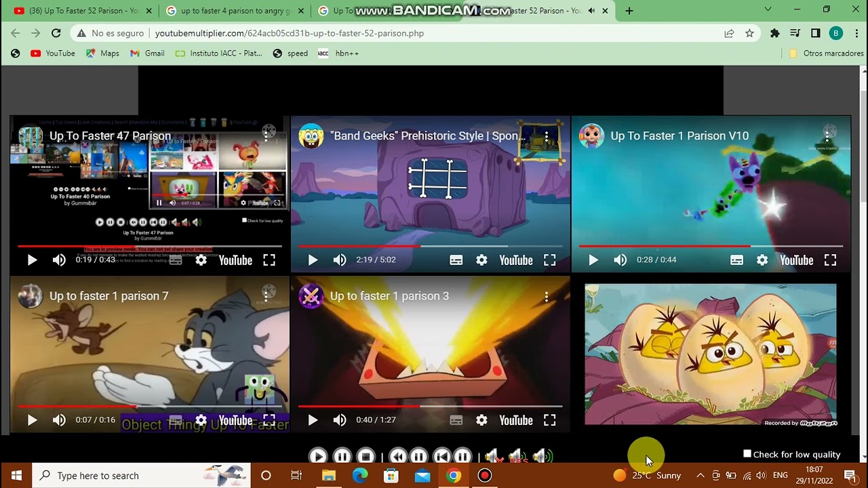Open settings for Up To Faster 1 Parison V10
This screenshot has width=868, height=488.
(x=762, y=260)
